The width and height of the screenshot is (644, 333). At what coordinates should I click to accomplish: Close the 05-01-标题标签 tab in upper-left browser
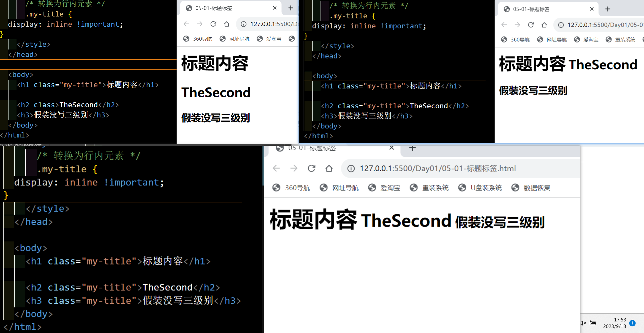click(x=275, y=8)
